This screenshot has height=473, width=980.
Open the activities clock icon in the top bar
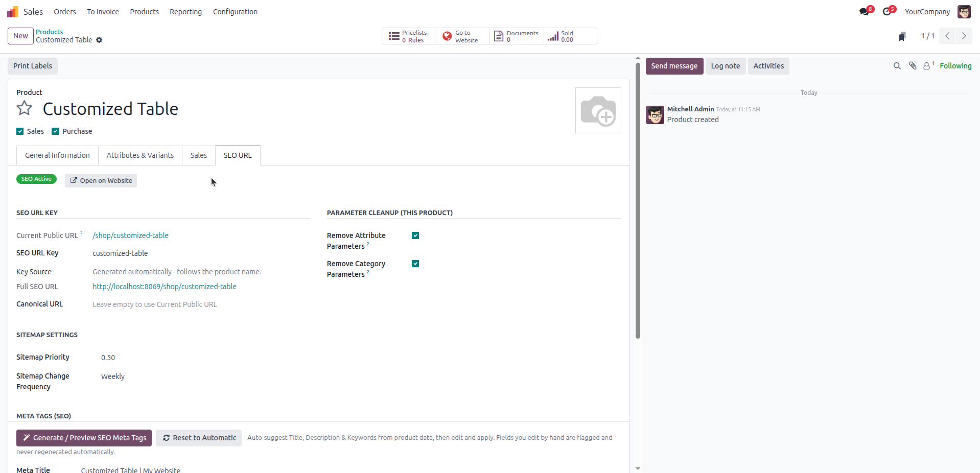point(887,12)
